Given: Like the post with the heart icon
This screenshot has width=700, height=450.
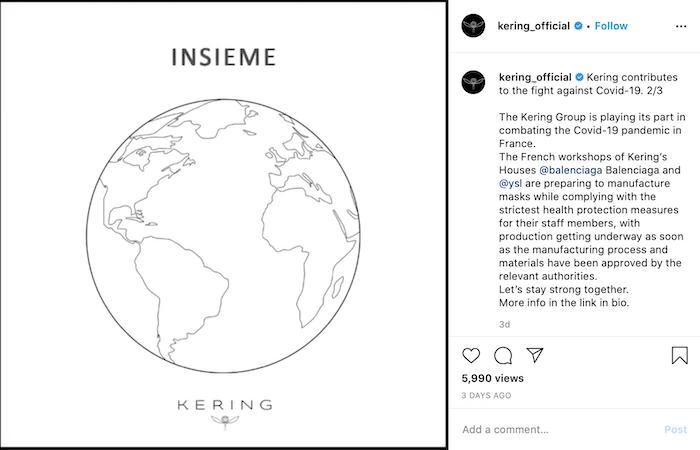Looking at the screenshot, I should 471,355.
